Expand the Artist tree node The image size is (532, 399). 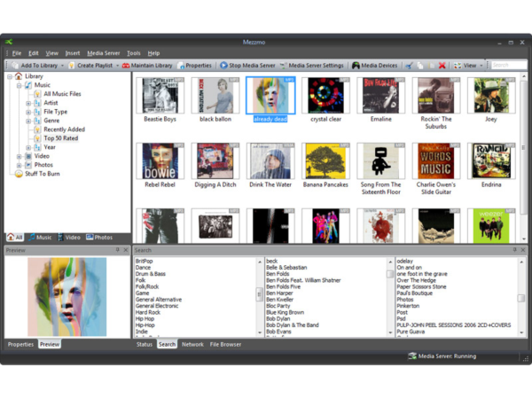(x=28, y=103)
